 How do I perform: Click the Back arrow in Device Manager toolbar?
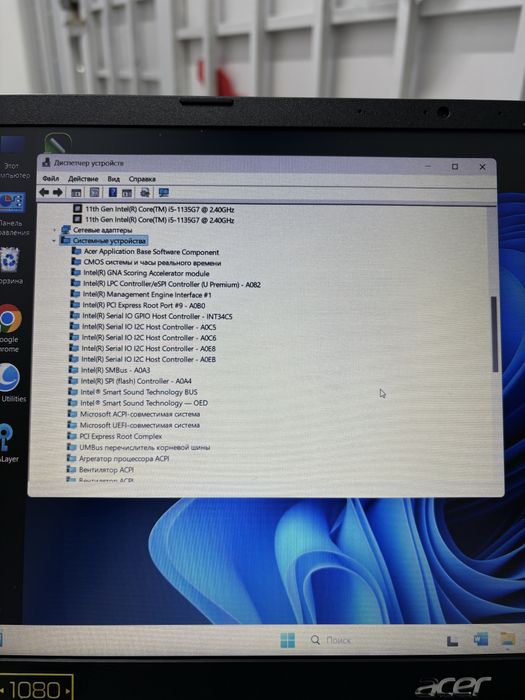click(x=44, y=192)
